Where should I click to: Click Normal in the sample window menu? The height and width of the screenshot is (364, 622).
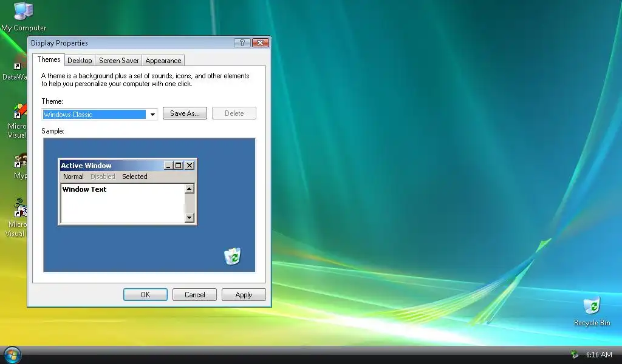pos(73,177)
